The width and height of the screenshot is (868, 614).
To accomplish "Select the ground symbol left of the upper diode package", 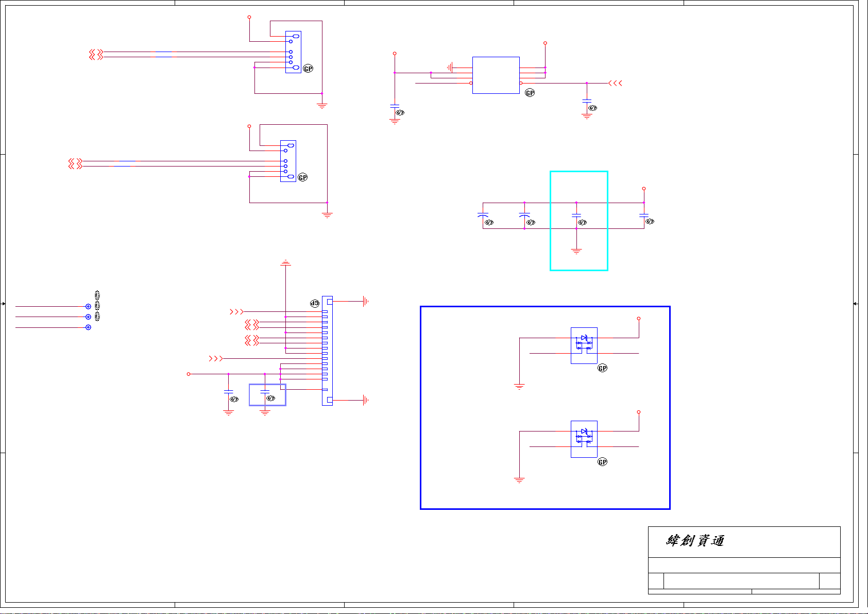I will (x=519, y=387).
